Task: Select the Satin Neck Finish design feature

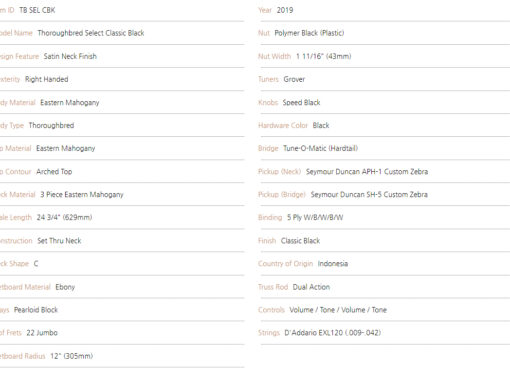Action: click(70, 56)
